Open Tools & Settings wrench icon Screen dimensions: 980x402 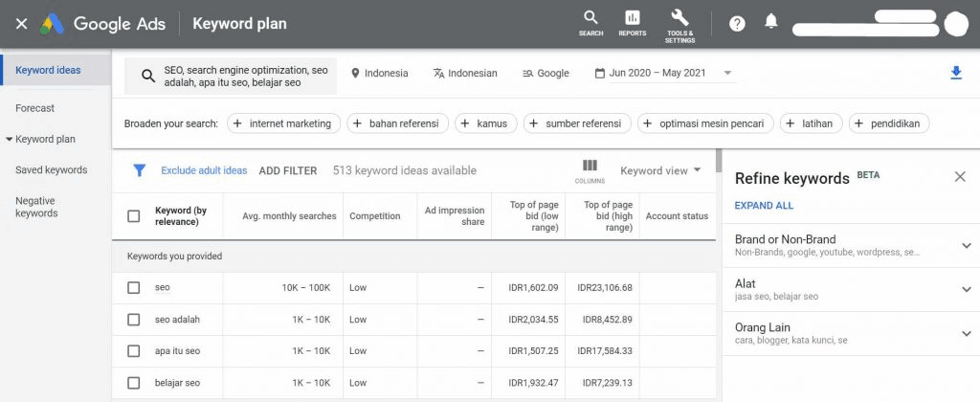679,23
